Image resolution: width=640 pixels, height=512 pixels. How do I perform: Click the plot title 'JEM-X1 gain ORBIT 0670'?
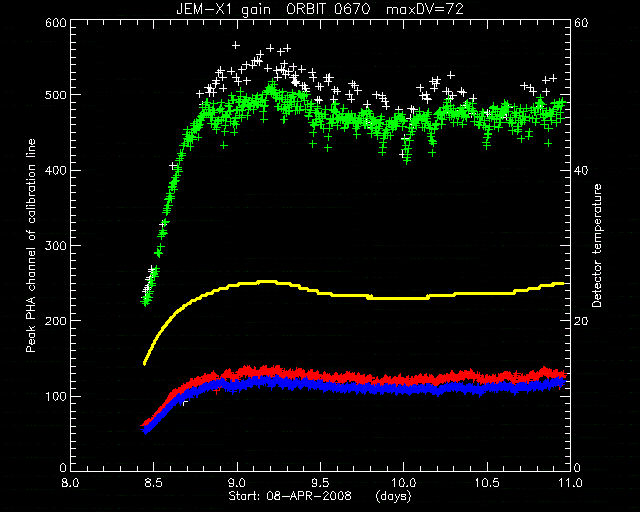[273, 9]
